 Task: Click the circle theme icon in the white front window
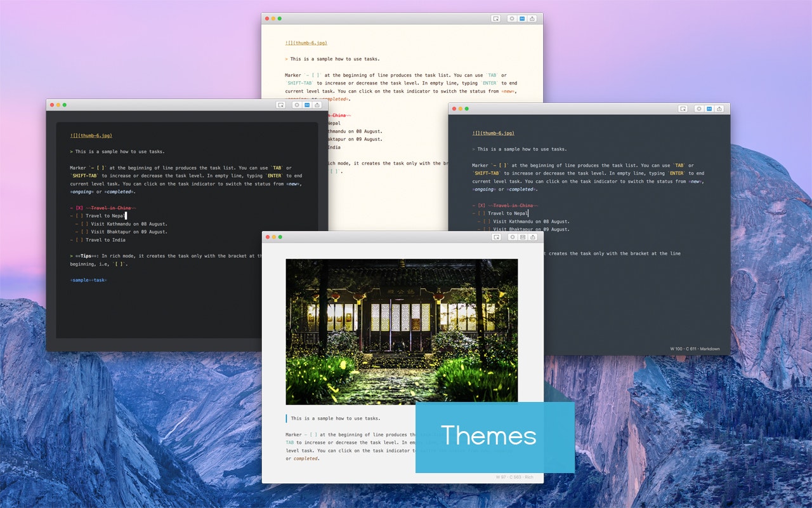(x=513, y=237)
